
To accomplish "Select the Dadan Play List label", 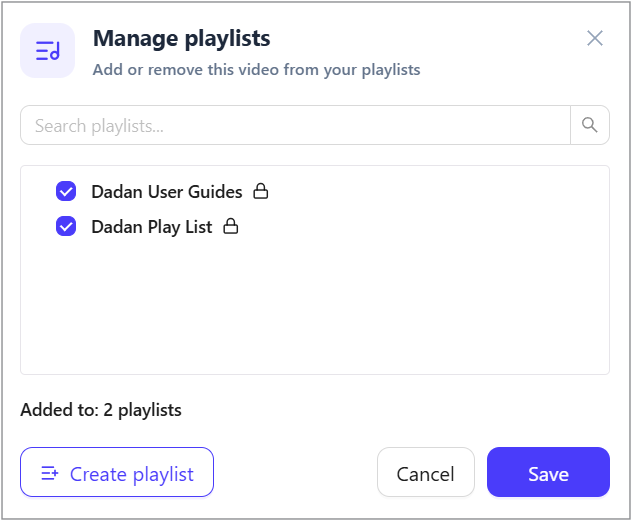I will (152, 227).
